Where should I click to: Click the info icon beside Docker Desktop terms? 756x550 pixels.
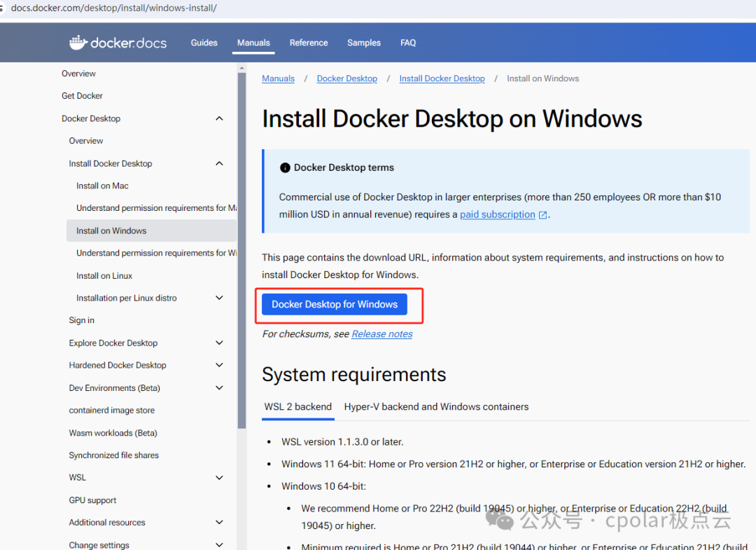click(285, 167)
